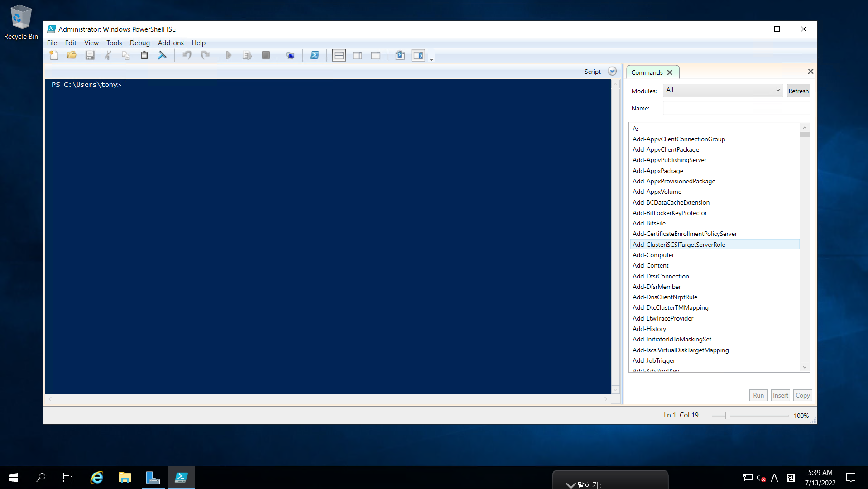Select Add-BitsFile command

tap(715, 223)
